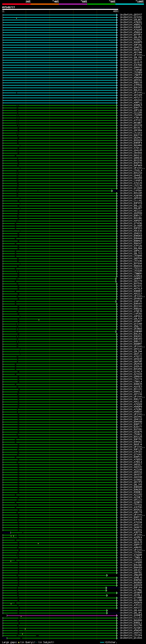Click the query end position 489
Screen dimensions: 146x644
pos(115,11)
